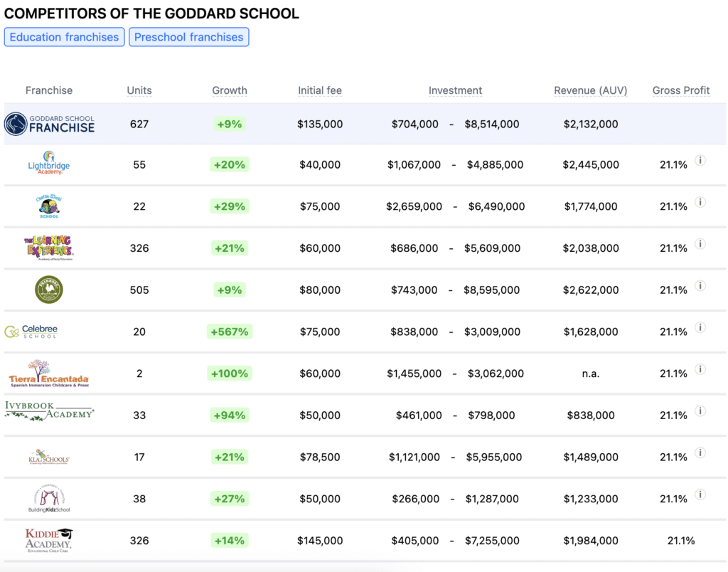
Task: Select the $40,000 initial fee cell
Action: (x=320, y=164)
